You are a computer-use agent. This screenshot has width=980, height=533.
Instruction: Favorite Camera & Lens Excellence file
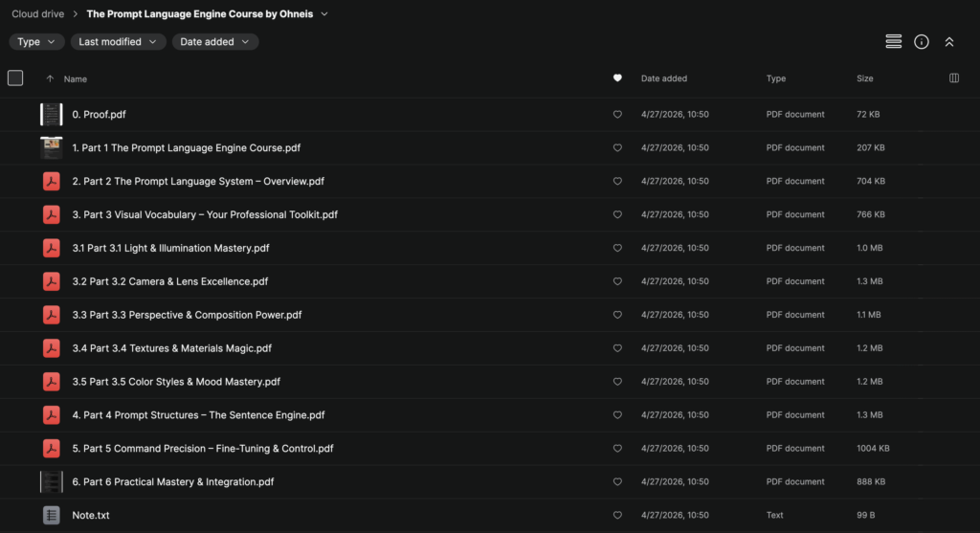[x=617, y=281]
